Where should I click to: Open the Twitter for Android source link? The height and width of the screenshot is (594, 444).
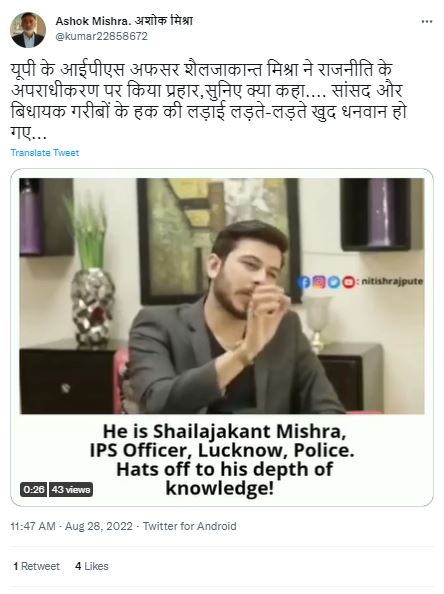pyautogui.click(x=189, y=526)
